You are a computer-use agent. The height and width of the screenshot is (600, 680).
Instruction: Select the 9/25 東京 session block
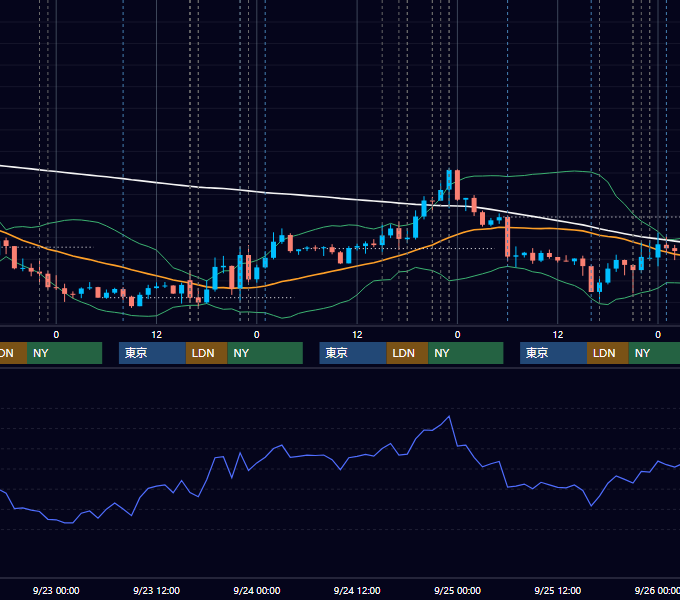click(x=554, y=353)
